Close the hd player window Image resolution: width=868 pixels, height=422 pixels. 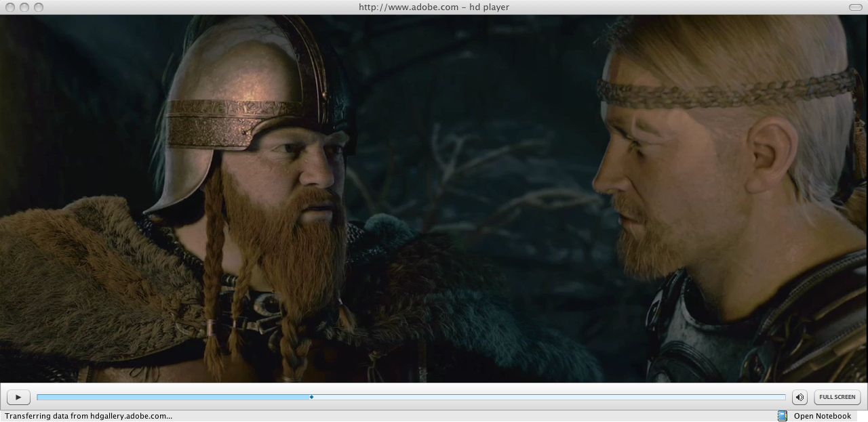click(x=9, y=7)
